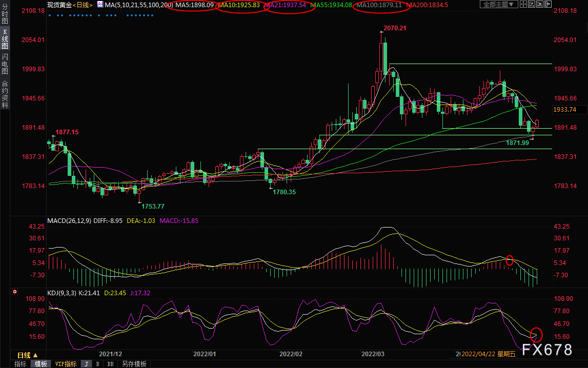Select the 指标 bottom tab
Screen dimensions: 588x368
(x=21, y=364)
